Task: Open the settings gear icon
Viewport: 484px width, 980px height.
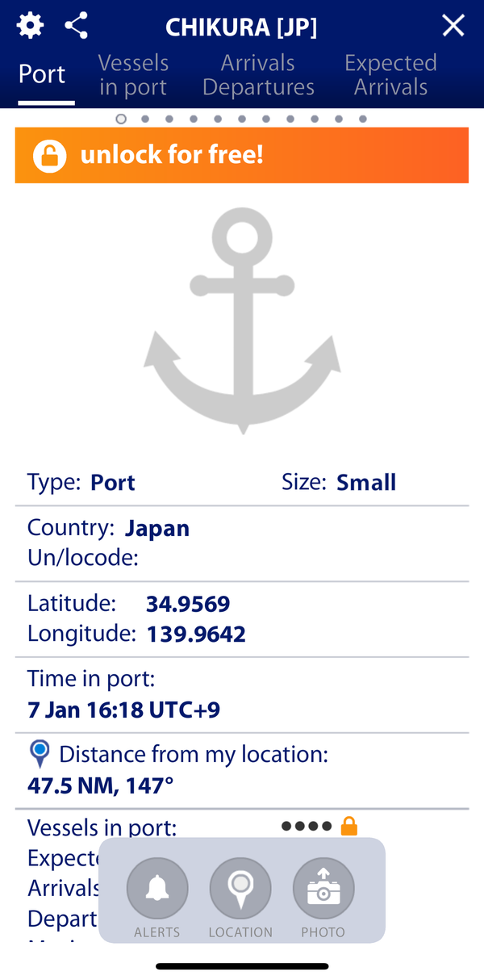Action: [30, 26]
